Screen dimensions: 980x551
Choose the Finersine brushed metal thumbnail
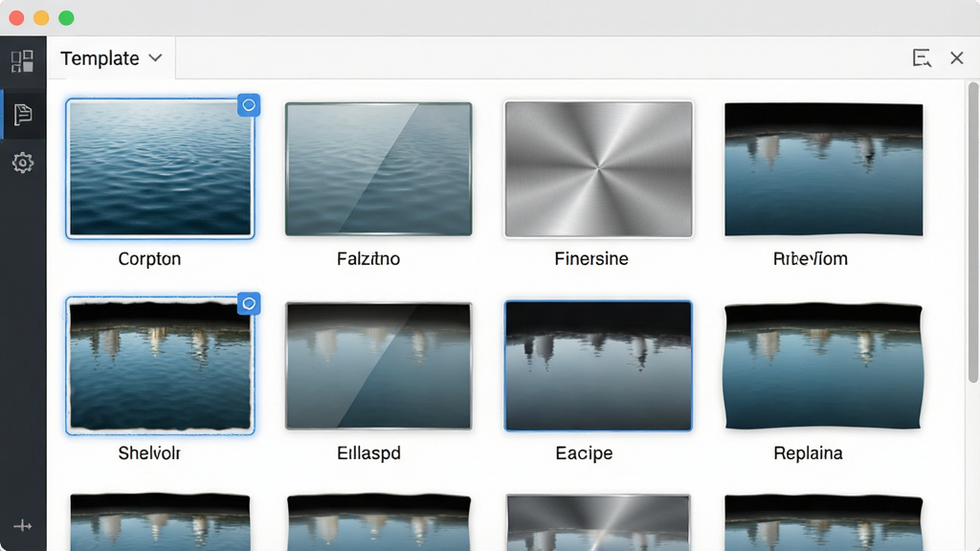(599, 169)
